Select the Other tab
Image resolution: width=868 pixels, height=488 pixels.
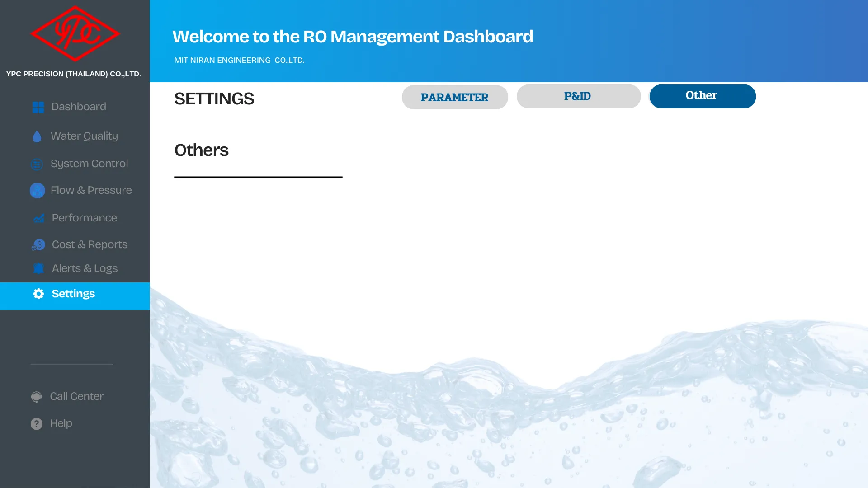tap(703, 96)
